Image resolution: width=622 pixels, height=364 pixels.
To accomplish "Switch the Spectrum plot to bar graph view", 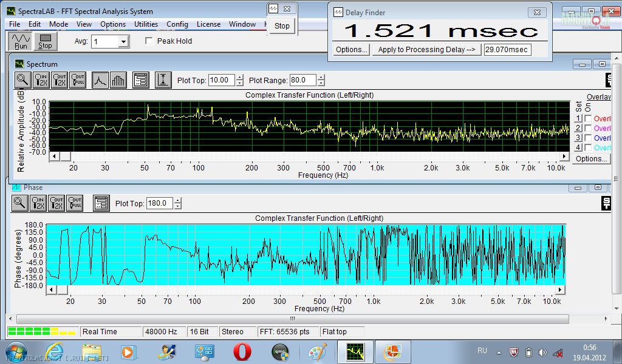I will coord(118,80).
